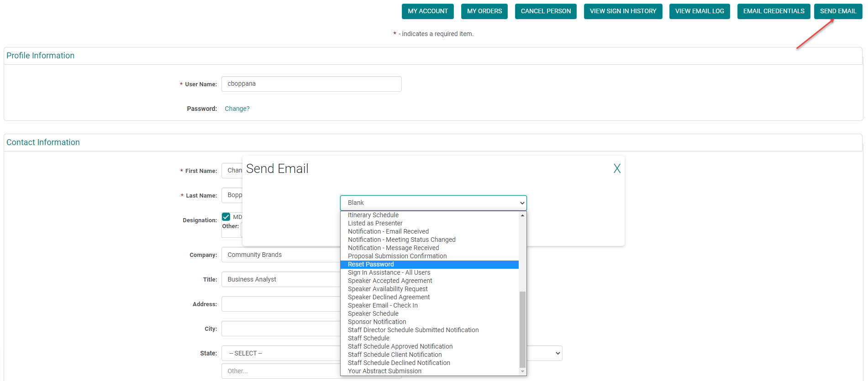View the email log

click(699, 11)
